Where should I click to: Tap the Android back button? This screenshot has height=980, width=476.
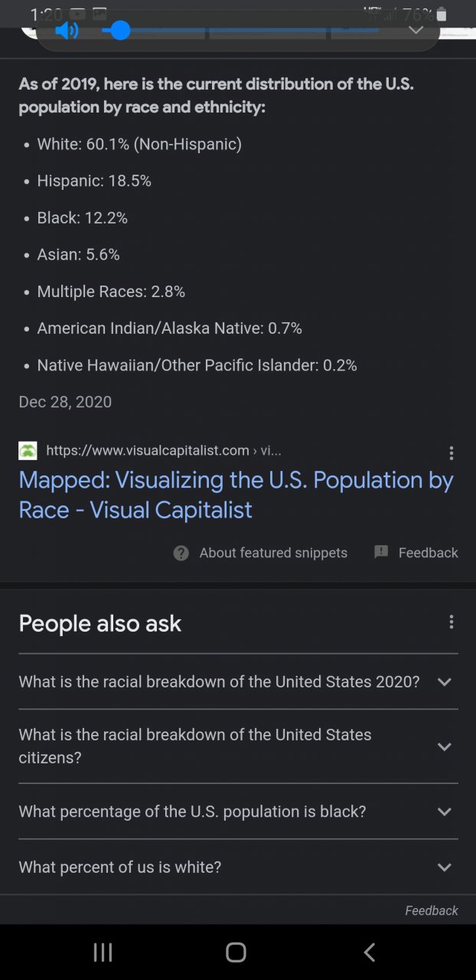tap(370, 952)
